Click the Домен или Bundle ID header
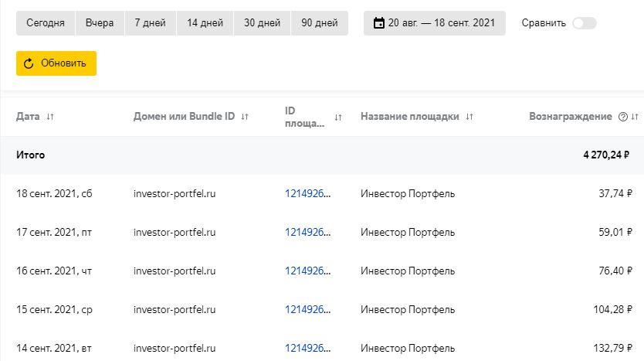 point(184,117)
